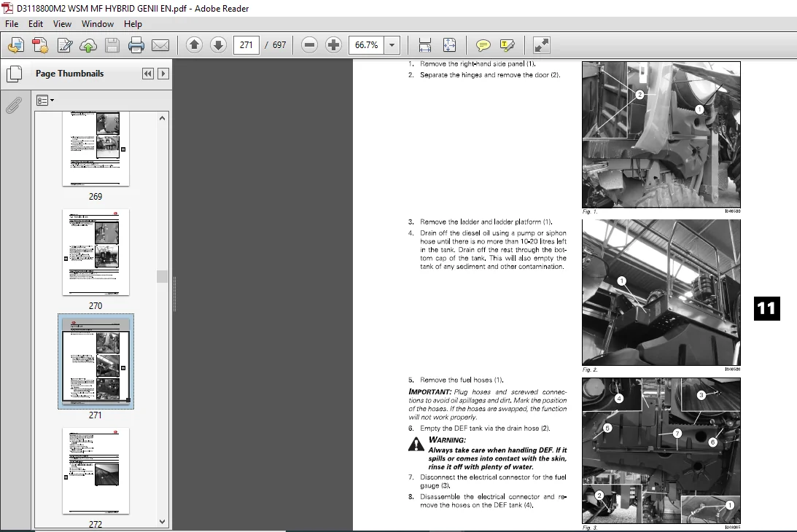The image size is (797, 532).
Task: Click the Email envelope icon
Action: coord(160,45)
